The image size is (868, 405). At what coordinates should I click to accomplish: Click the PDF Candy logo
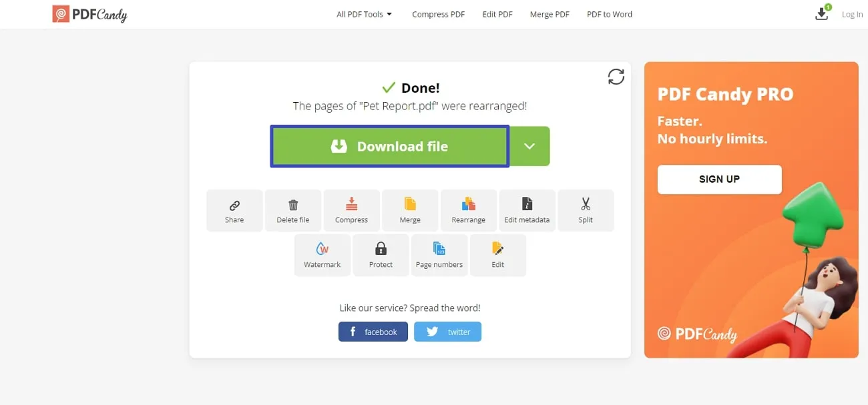coord(89,14)
